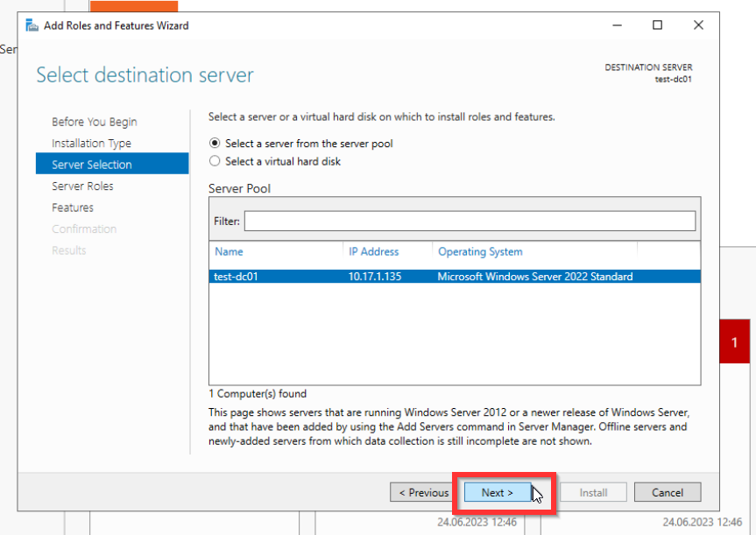
Task: Open the Server Selection step
Action: [x=112, y=164]
